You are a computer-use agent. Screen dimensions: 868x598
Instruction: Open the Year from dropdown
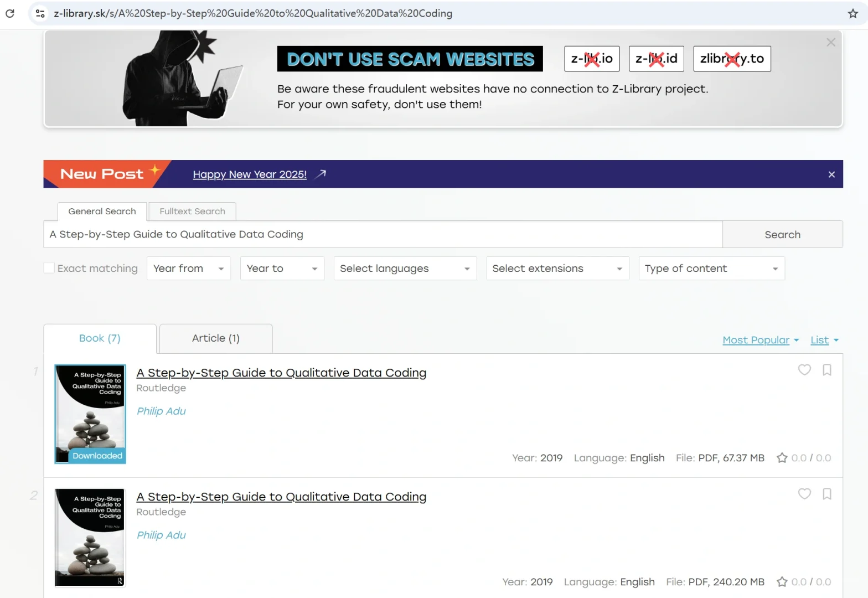pos(189,269)
